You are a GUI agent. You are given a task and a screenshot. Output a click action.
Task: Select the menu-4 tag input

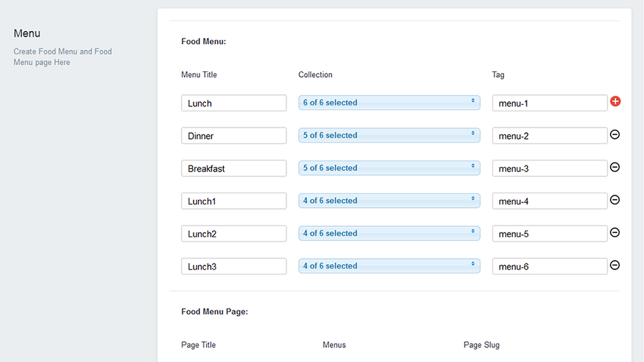(549, 201)
